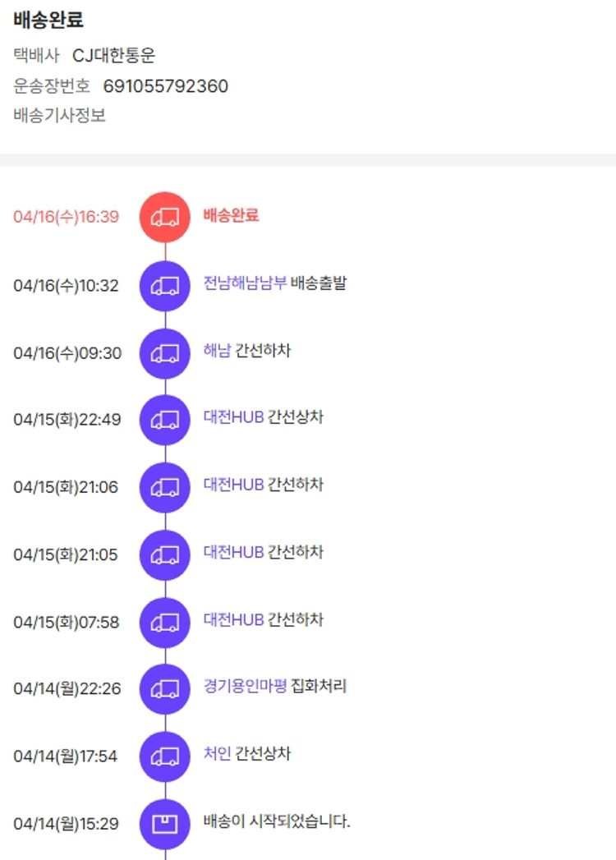This screenshot has width=616, height=860.
Task: Click the truck icon beside 대전HUB 간선상차
Action: [165, 420]
